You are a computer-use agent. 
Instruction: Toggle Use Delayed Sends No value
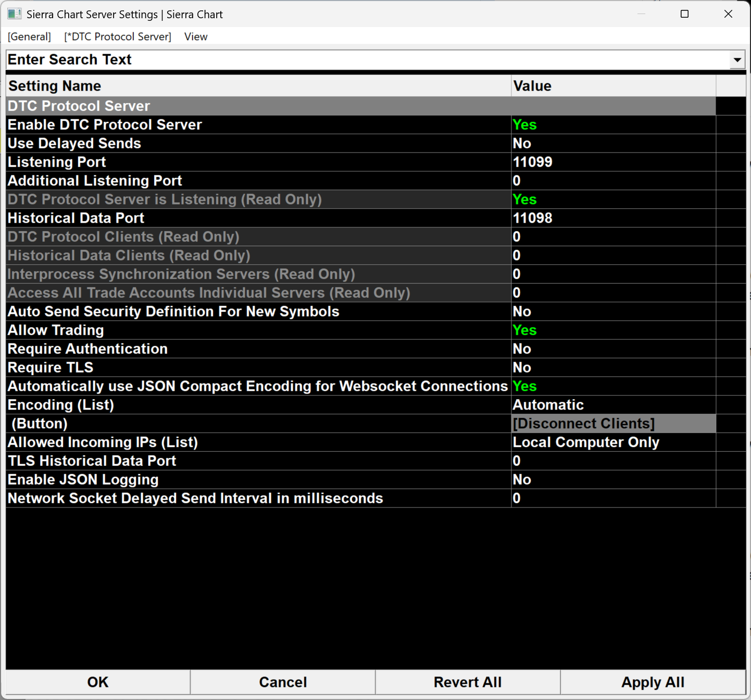click(614, 144)
